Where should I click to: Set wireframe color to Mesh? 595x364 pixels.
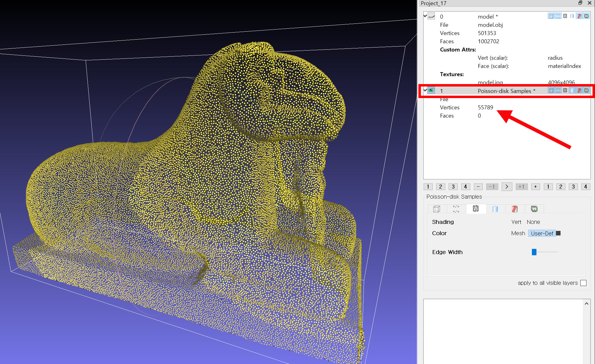tap(518, 233)
